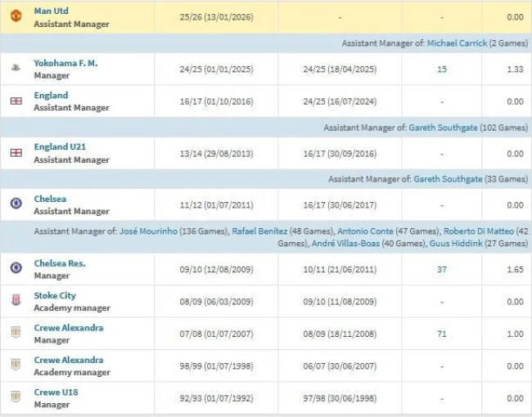Image resolution: width=532 pixels, height=417 pixels.
Task: Click the start date 98/99 (01/07/1998)
Action: 216,366
